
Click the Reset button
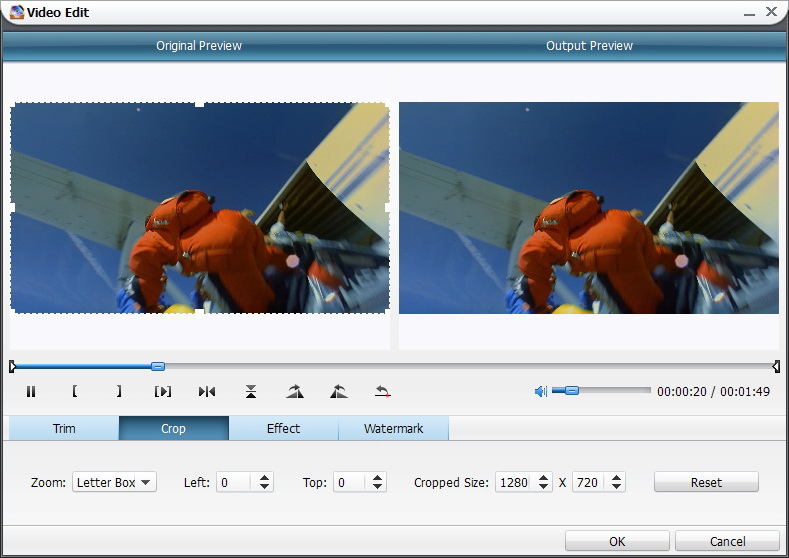tap(706, 482)
